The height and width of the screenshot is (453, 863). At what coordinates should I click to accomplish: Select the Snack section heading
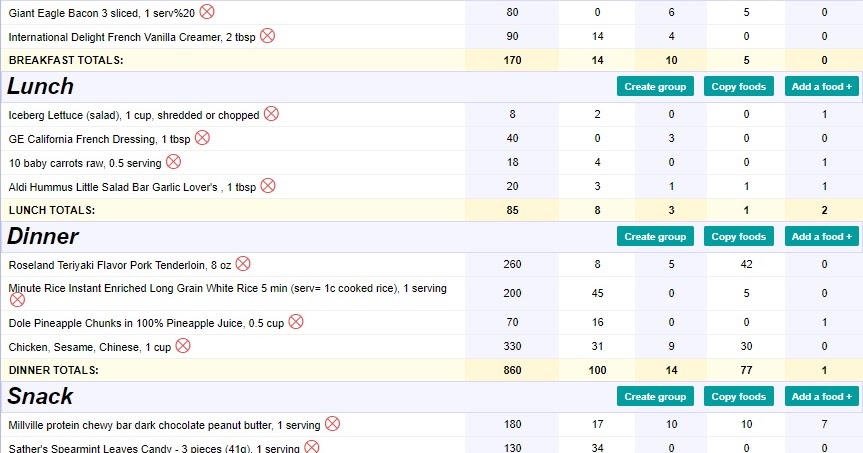(40, 396)
